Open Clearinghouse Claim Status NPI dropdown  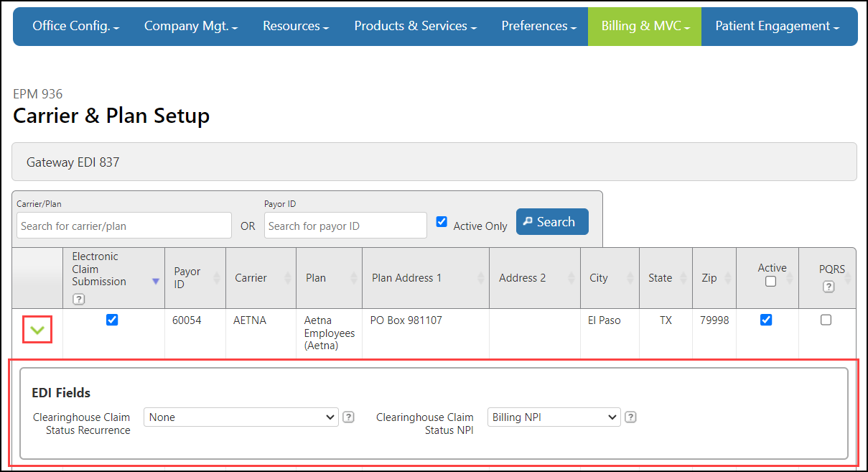(554, 417)
